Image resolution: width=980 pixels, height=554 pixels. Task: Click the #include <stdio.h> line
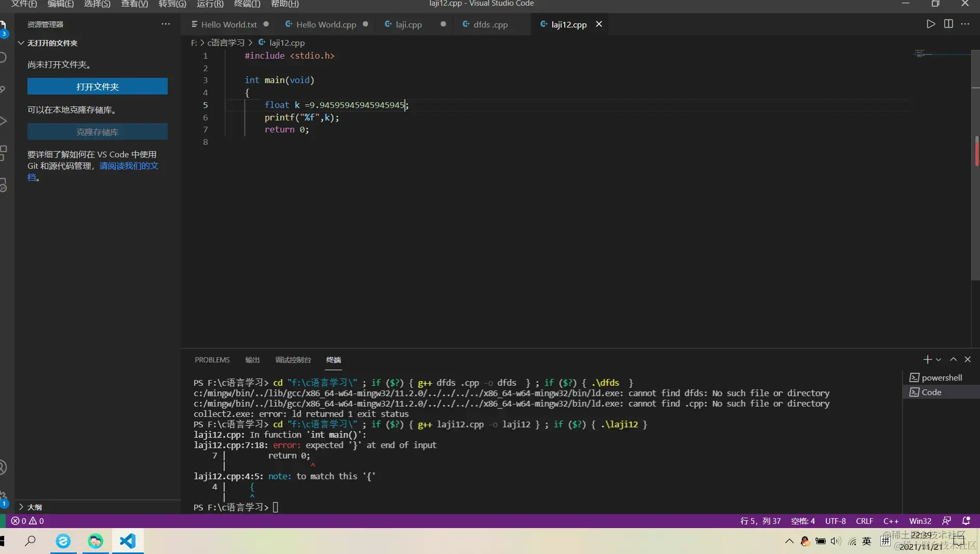tap(290, 56)
